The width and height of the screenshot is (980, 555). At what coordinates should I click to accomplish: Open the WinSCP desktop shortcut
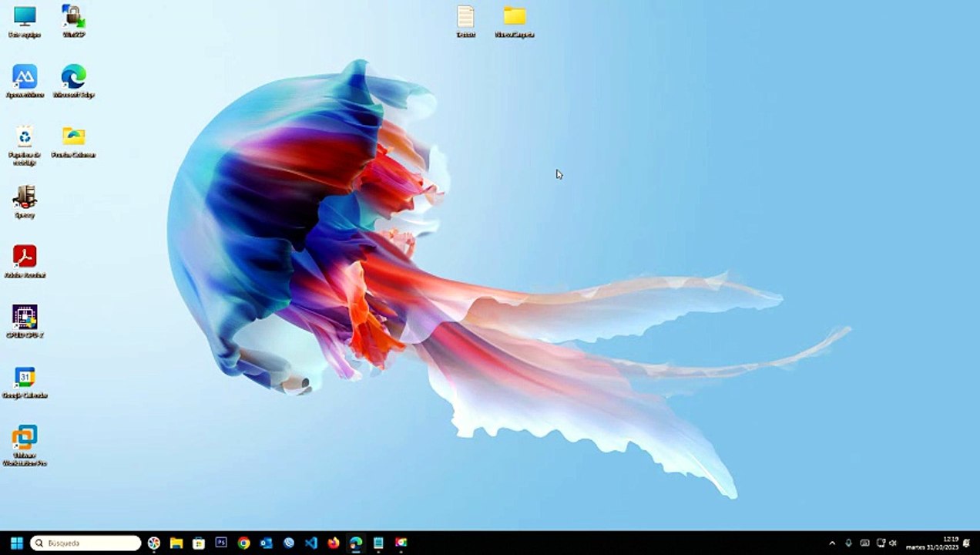tap(74, 22)
